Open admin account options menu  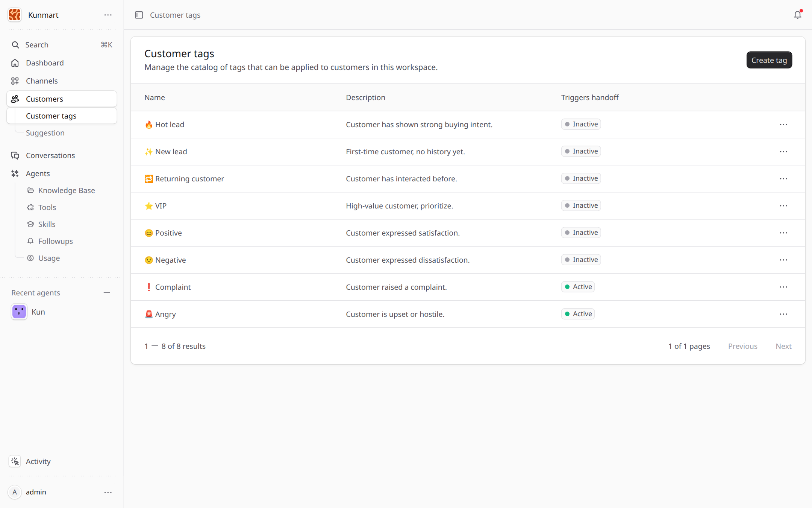pos(108,492)
